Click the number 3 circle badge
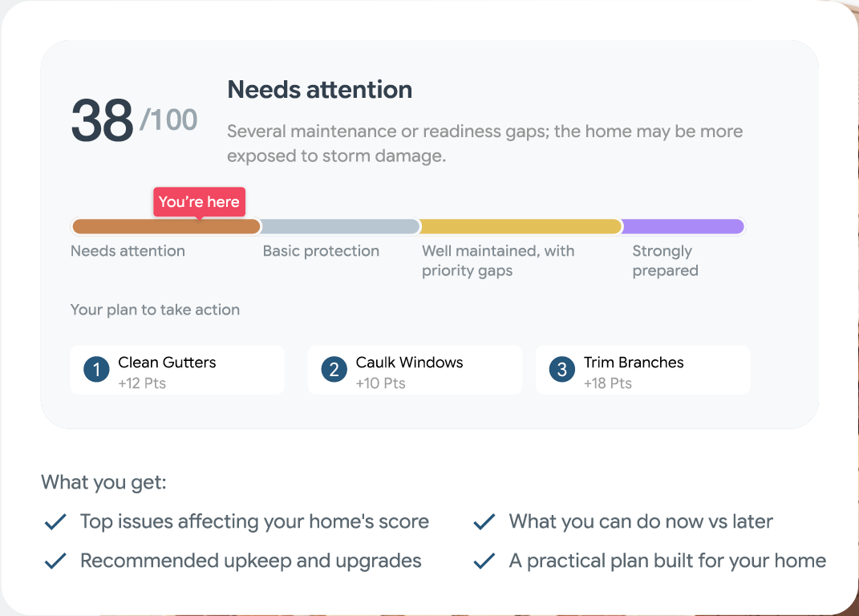Viewport: 859px width, 616px height. click(562, 370)
